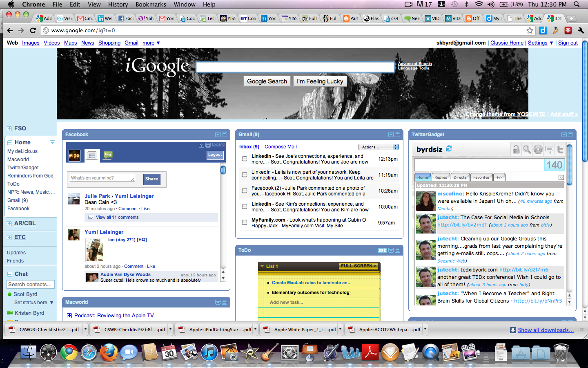
Task: Open the TwitterGadget gadget title menu arrow
Action: coord(564,135)
